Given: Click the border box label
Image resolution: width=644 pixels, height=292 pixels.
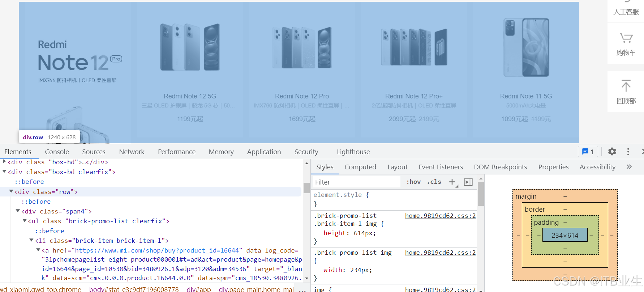Looking at the screenshot, I should [x=534, y=209].
